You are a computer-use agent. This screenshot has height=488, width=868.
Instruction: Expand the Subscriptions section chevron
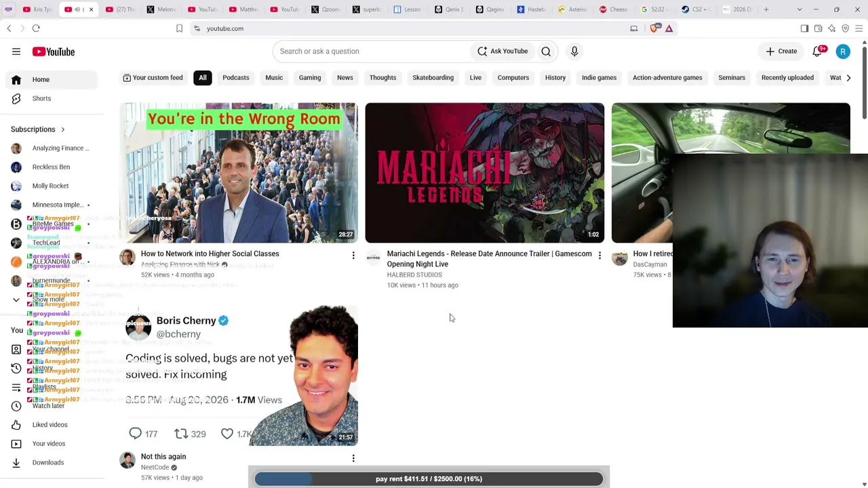point(63,129)
